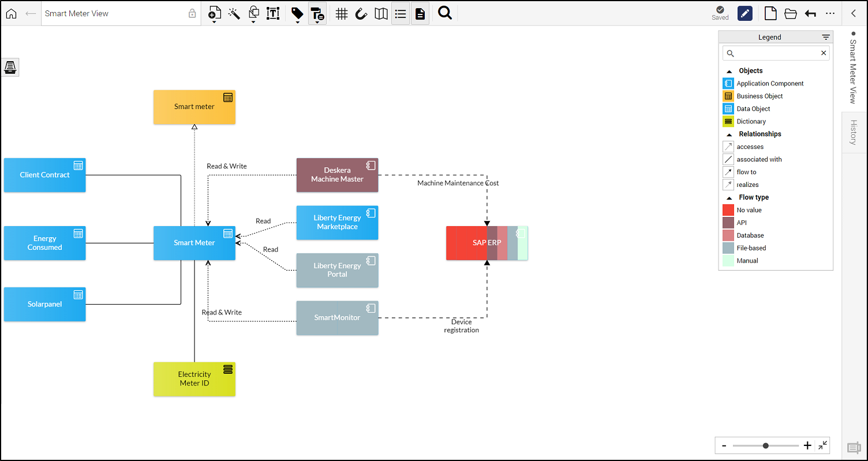Select the Liberty Energy Marketplace component
The image size is (868, 461).
point(338,223)
